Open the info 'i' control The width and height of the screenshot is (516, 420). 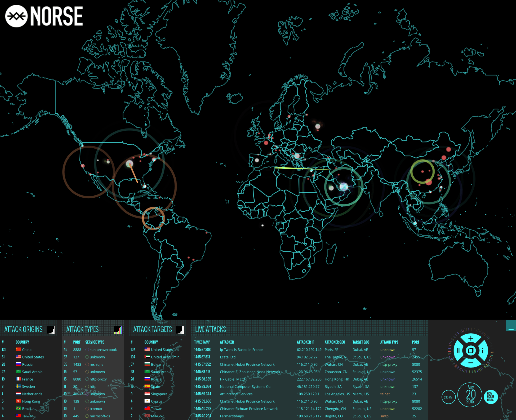[x=483, y=351]
